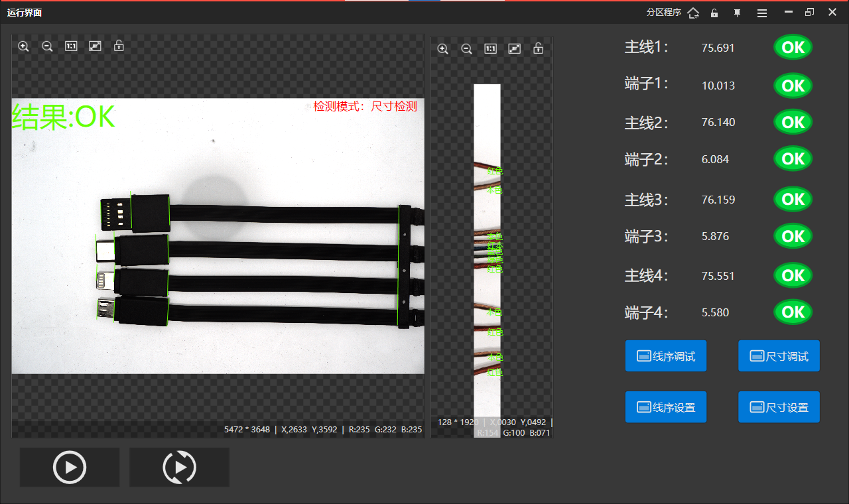Click the 端子1 label
Viewport: 849px width, 504px height.
647,84
